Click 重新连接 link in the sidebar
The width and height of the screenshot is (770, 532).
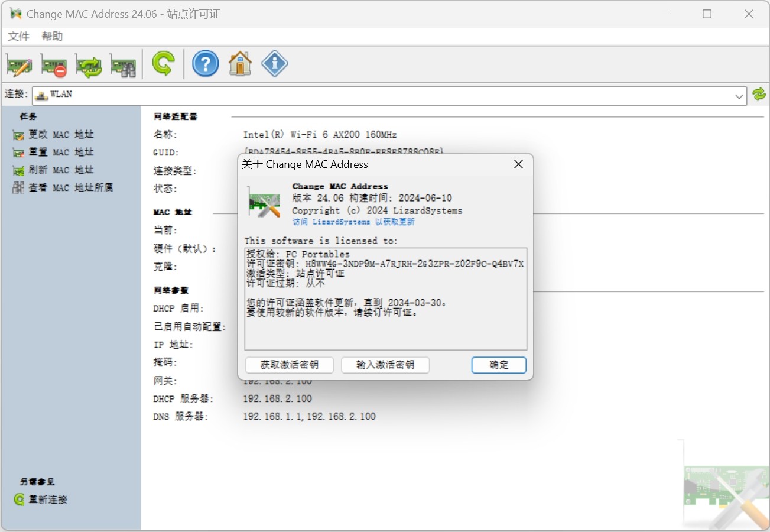(41, 499)
